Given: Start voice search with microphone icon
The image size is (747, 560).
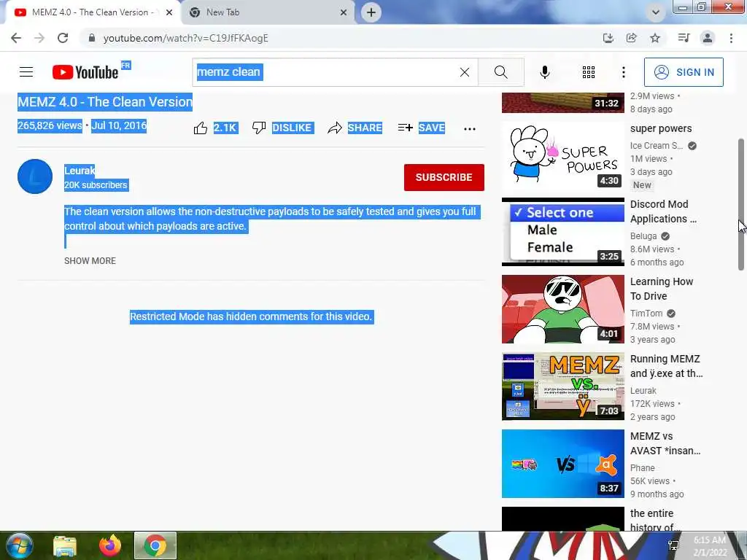Looking at the screenshot, I should [x=545, y=72].
